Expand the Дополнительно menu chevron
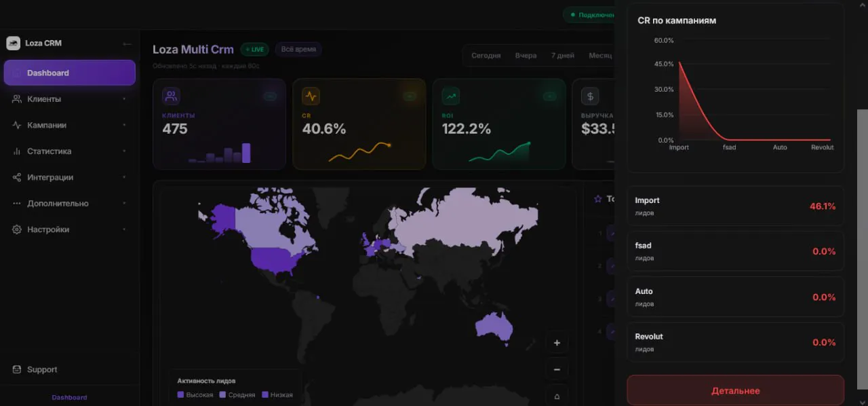868x406 pixels. tap(124, 204)
